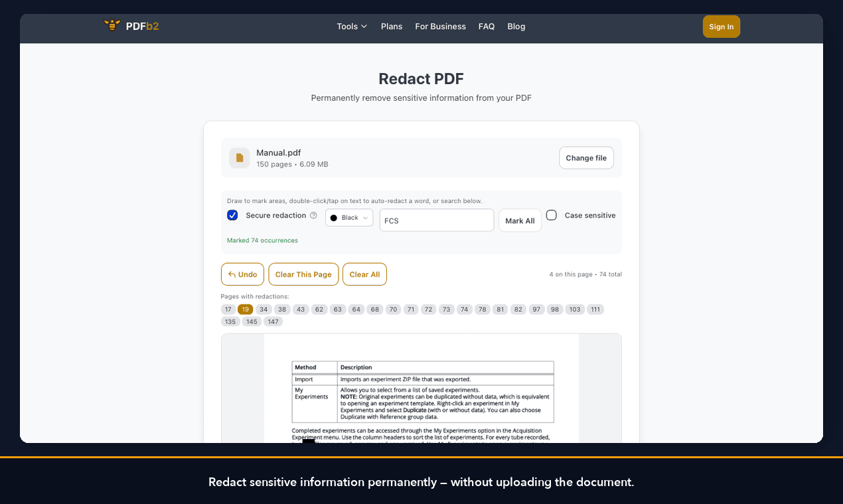Click the Manual.pdf file icon
843x504 pixels.
[x=239, y=158]
